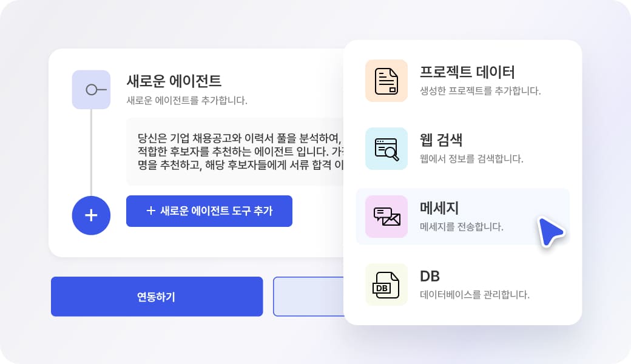Click description 데이터베이스를 관리합니다.
The height and width of the screenshot is (364, 631).
[474, 294]
